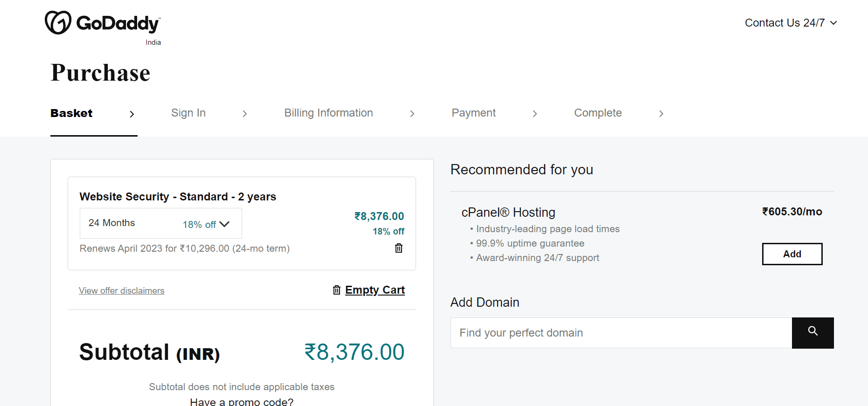Click the ₹605.30/mo price
868x406 pixels.
tap(792, 212)
